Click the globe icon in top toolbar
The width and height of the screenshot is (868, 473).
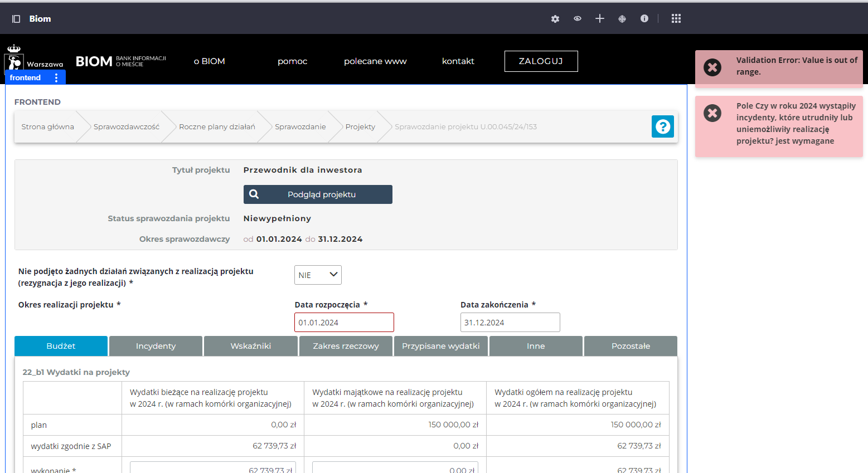pos(622,19)
